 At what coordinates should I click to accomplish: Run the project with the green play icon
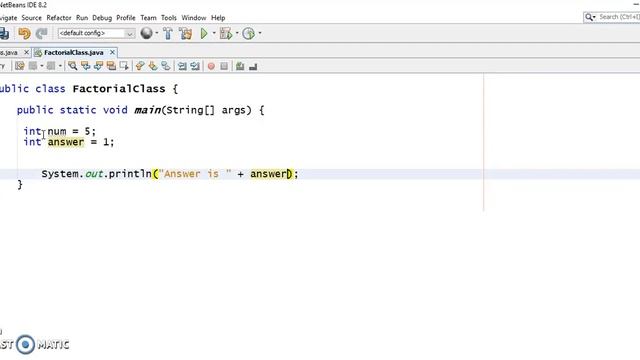pos(204,33)
